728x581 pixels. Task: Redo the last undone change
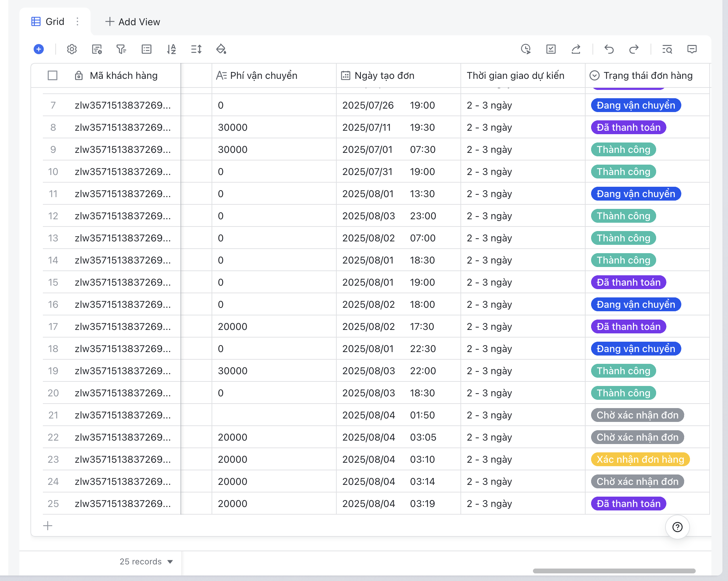[634, 49]
